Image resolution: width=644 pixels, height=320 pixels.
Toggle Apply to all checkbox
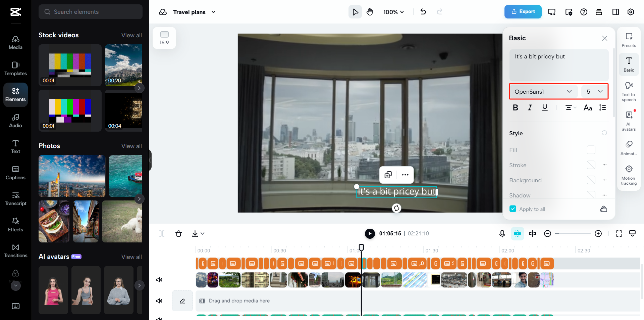tap(513, 209)
